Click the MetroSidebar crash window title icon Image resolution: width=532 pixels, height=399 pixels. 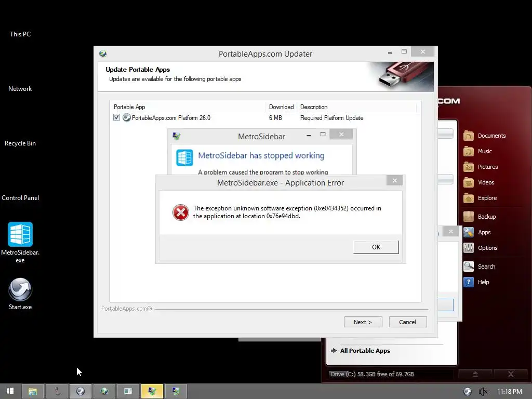pyautogui.click(x=177, y=136)
